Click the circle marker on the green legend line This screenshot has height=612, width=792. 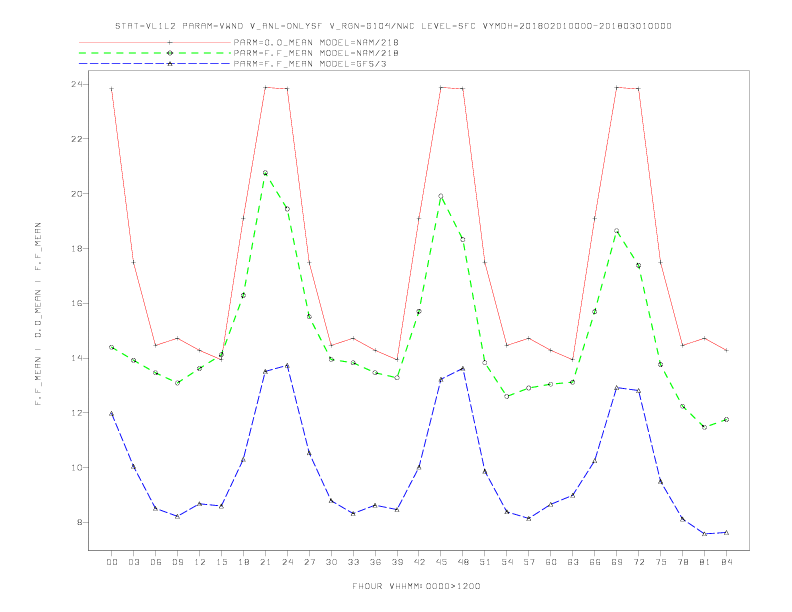tap(170, 53)
